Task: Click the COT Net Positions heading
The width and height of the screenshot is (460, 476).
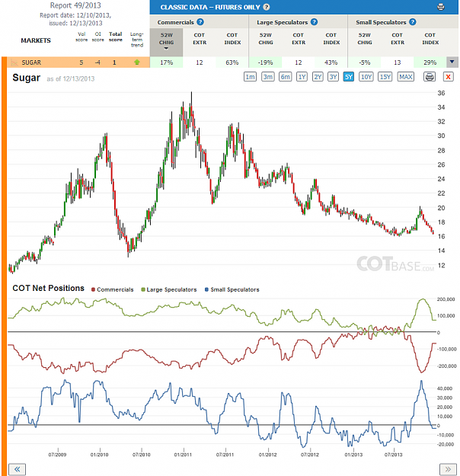Action: [x=48, y=288]
